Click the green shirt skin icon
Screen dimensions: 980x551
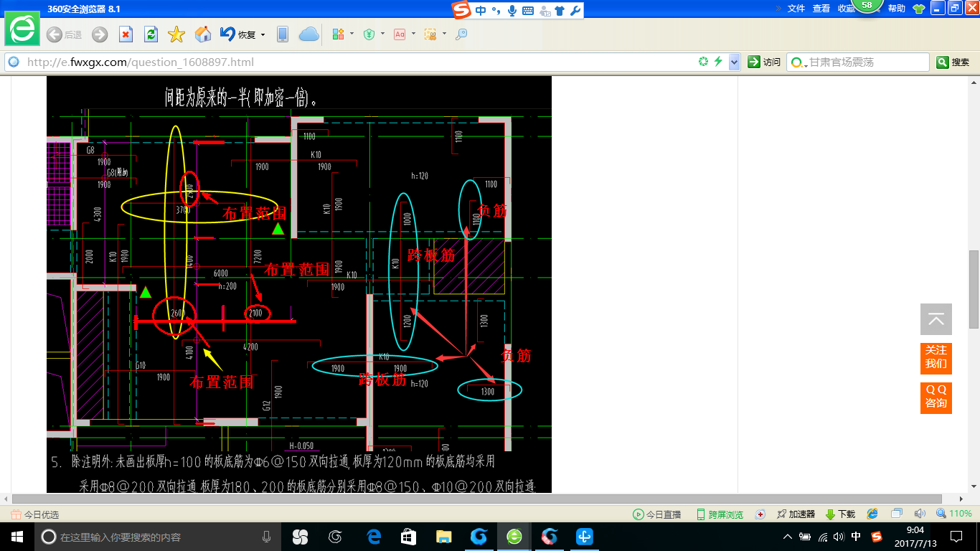[919, 9]
